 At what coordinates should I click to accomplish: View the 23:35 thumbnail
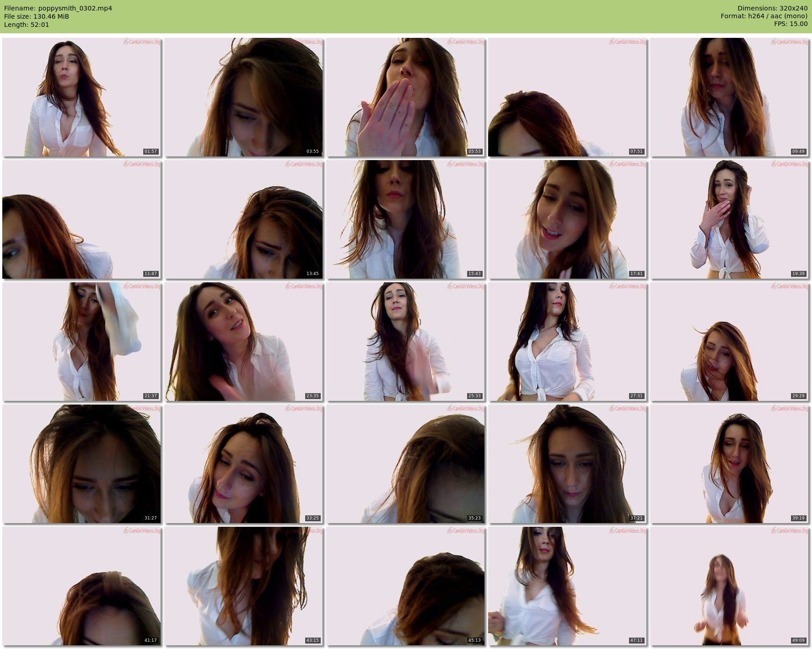244,342
